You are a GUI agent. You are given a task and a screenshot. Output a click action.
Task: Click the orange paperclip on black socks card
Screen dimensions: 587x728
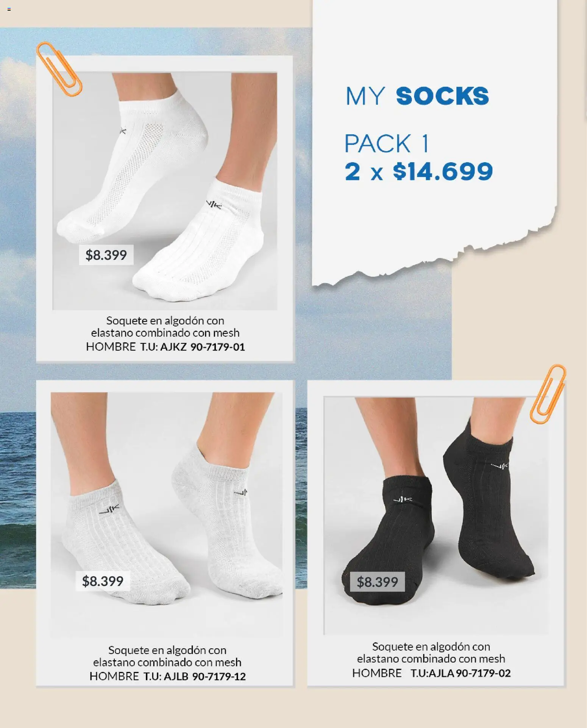pos(548,394)
